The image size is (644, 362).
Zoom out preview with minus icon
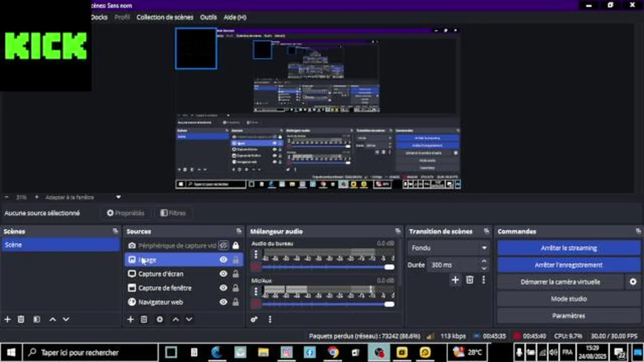tap(7, 197)
